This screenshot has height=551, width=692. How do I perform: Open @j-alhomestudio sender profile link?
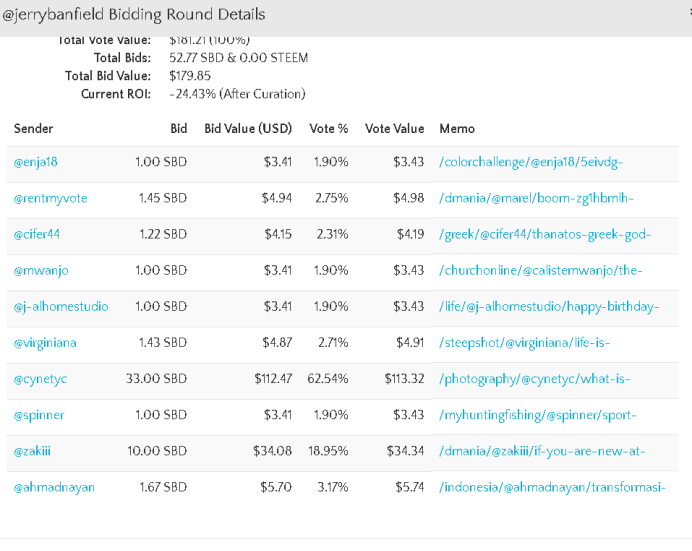61,307
